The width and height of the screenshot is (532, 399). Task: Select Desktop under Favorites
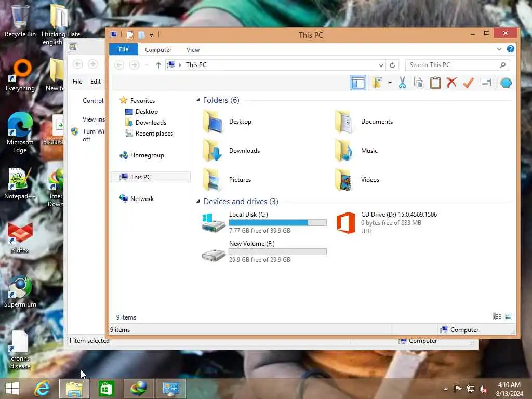click(146, 112)
